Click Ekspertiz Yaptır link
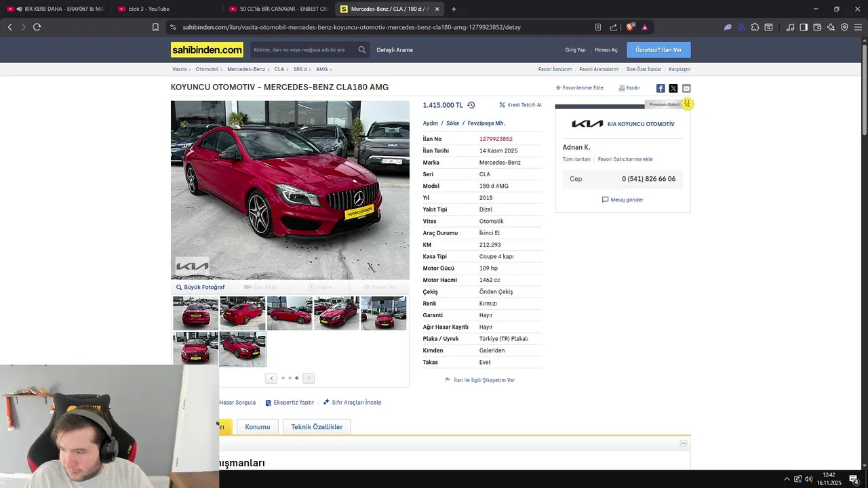 (x=290, y=403)
